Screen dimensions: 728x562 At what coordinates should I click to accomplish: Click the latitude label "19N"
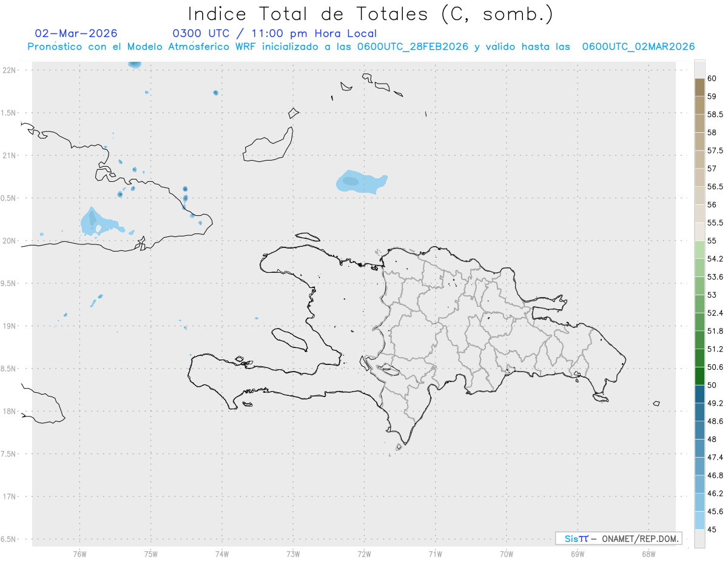point(9,326)
